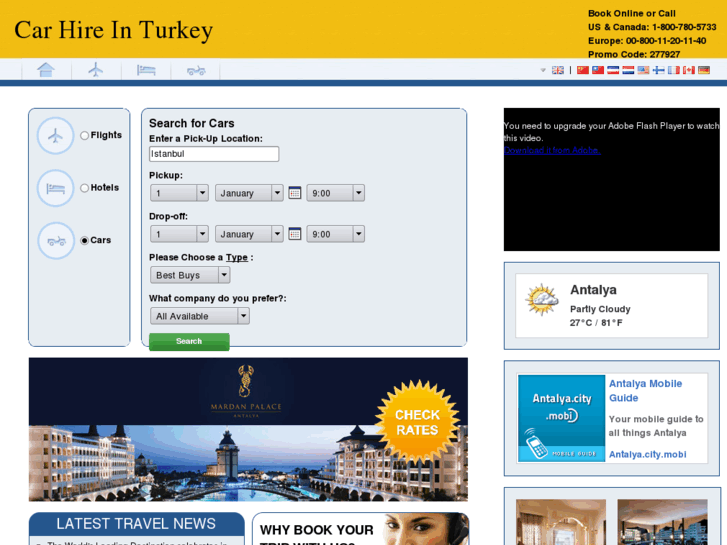The width and height of the screenshot is (727, 545).
Task: Click the Why Book Your Trip banner
Action: (361, 529)
